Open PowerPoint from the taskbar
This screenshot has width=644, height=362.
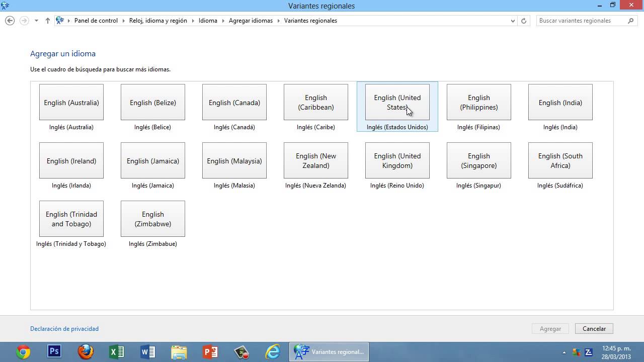pos(210,352)
